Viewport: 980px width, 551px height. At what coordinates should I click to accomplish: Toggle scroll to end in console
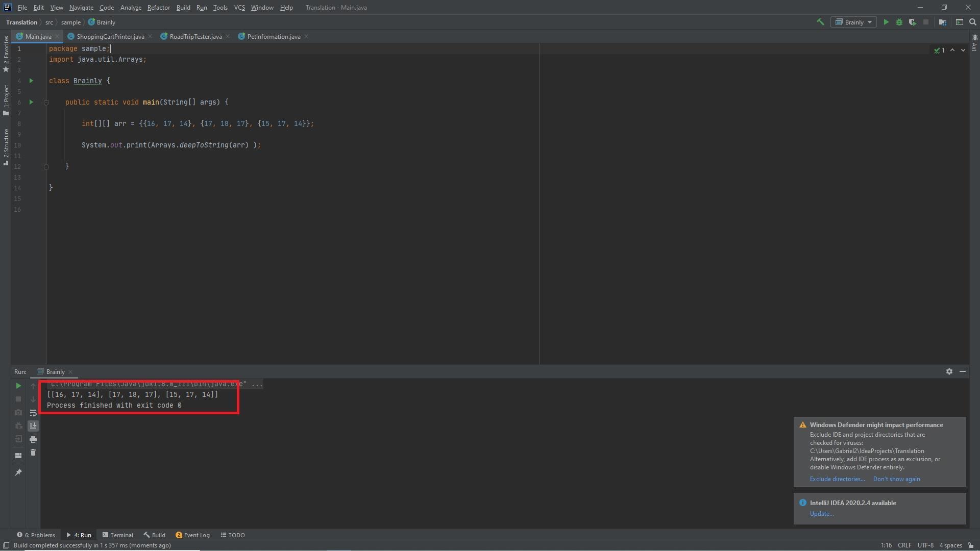[x=33, y=426]
